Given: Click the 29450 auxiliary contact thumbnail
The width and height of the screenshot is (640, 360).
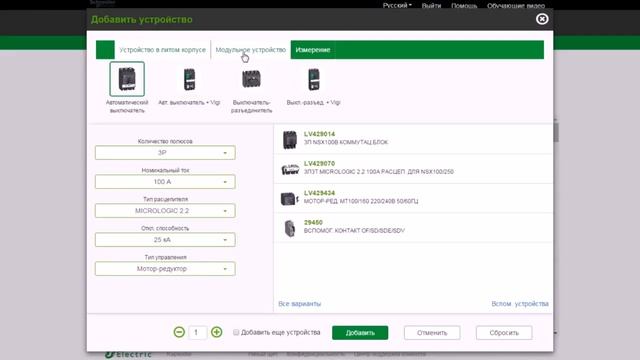Looking at the screenshot, I should point(290,228).
